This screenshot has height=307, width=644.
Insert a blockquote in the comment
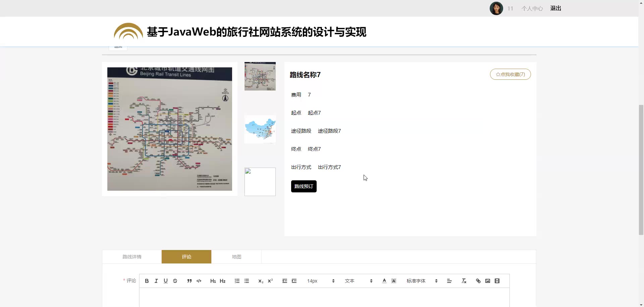[189, 281]
